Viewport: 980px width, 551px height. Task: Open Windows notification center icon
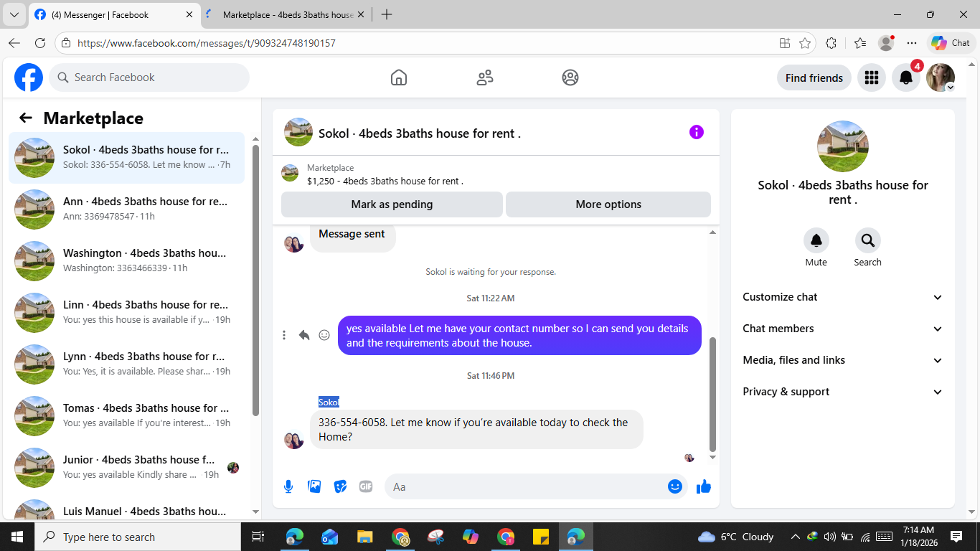point(956,537)
